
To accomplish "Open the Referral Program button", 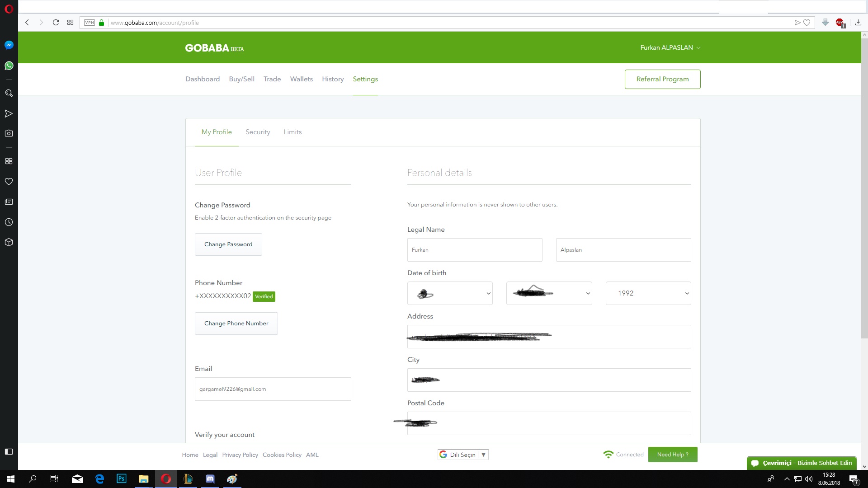I will pyautogui.click(x=662, y=79).
